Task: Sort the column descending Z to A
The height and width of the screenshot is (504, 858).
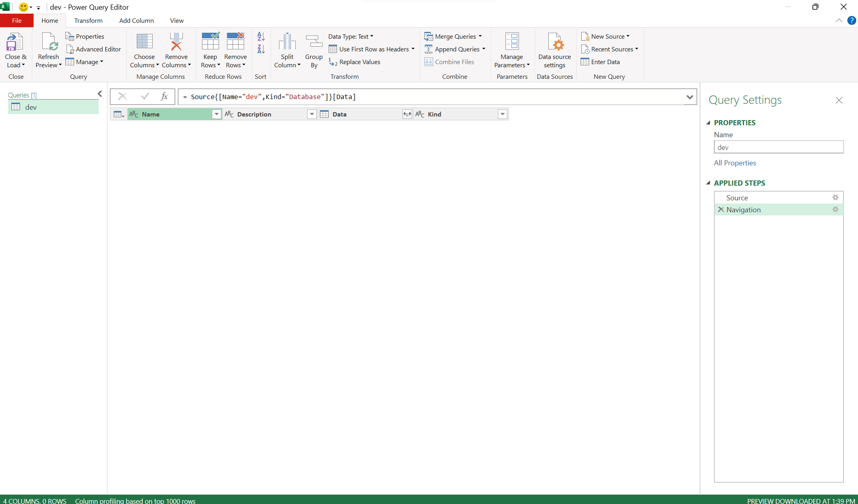Action: click(261, 49)
